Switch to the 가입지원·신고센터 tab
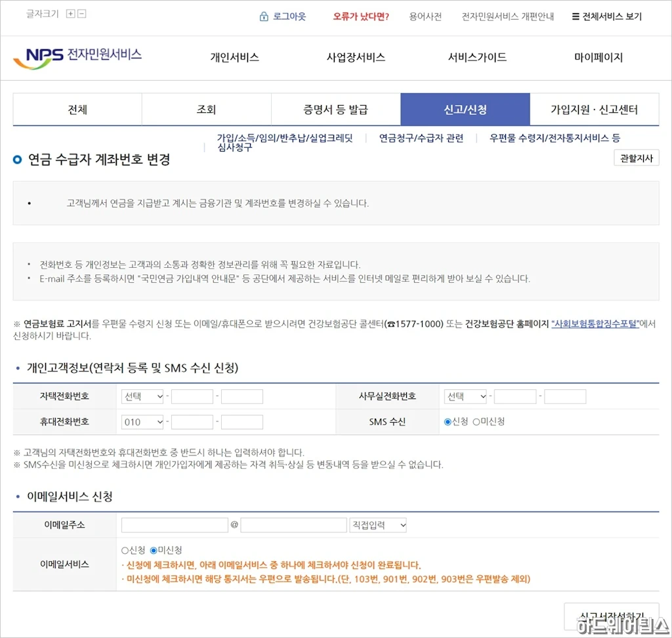 [x=595, y=110]
